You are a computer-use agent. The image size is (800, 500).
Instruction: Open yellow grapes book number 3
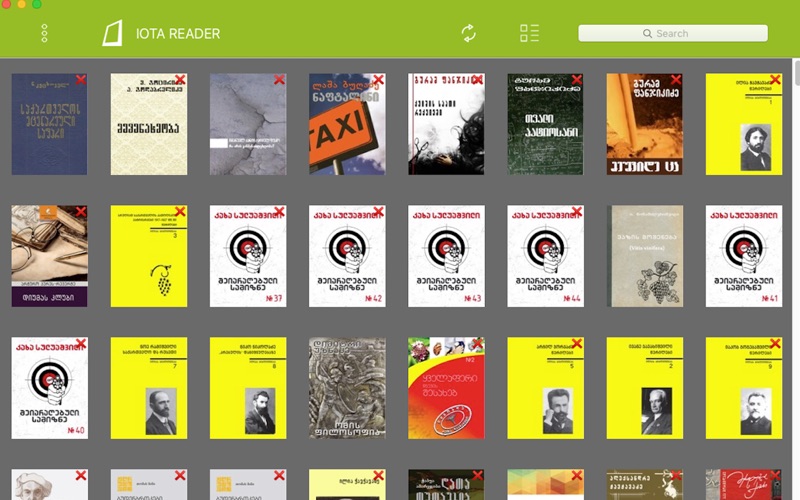149,256
